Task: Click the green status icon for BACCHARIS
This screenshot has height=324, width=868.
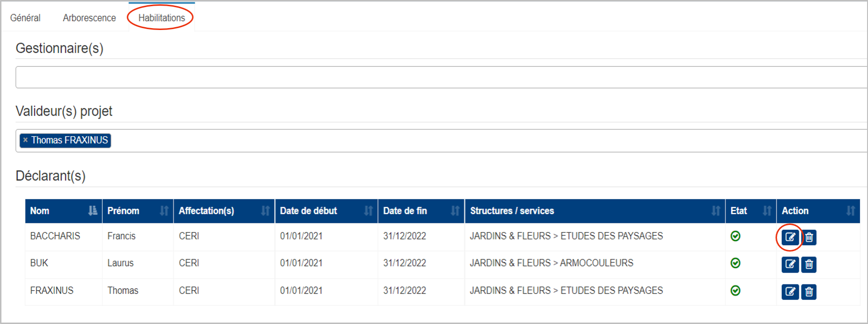Action: (735, 236)
